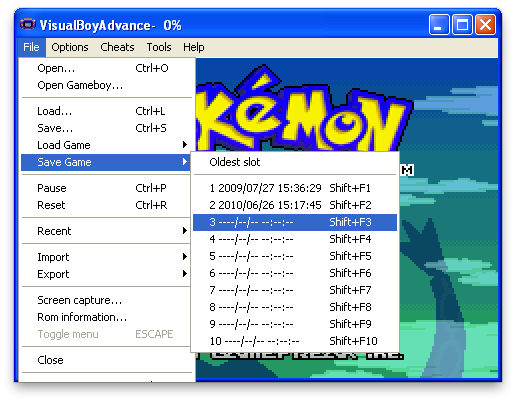Overwrite save slot 2 dated 2010/06/26

point(295,205)
